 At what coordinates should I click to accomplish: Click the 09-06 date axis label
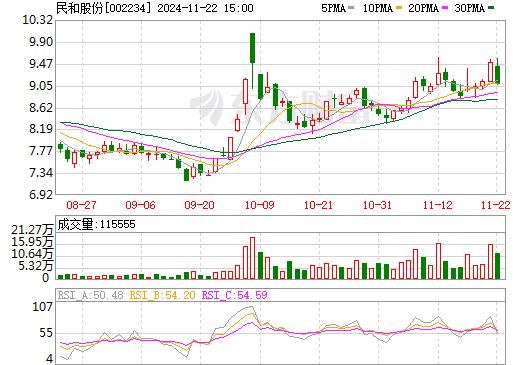click(141, 205)
